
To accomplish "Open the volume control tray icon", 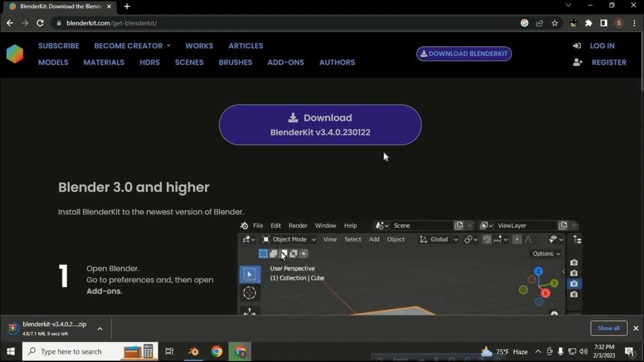I will (584, 351).
